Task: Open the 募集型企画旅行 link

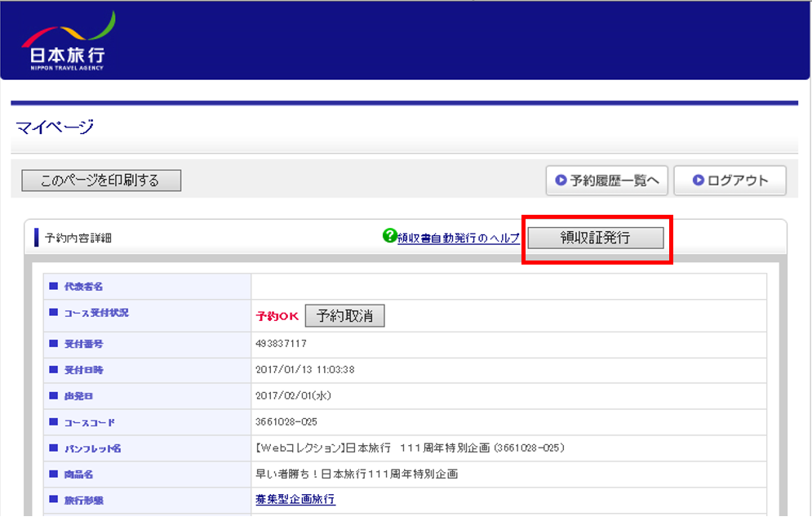Action: (x=295, y=499)
